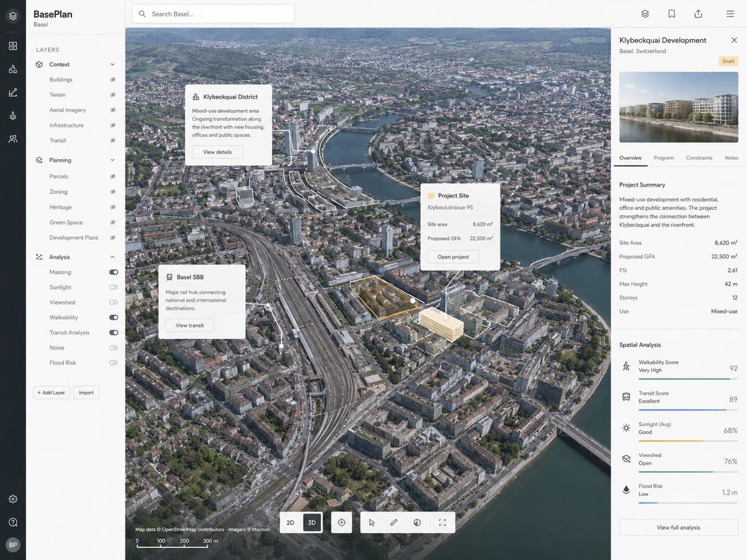Toggle visibility of Terrain layer
The height and width of the screenshot is (560, 747).
point(113,95)
